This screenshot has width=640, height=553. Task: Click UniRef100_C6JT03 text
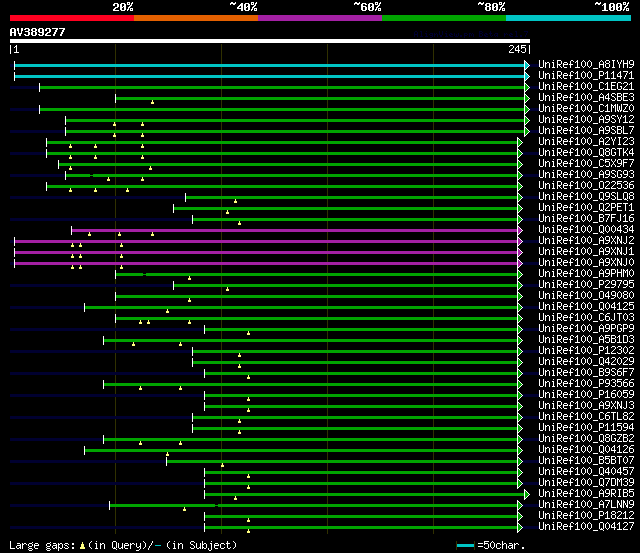click(586, 318)
